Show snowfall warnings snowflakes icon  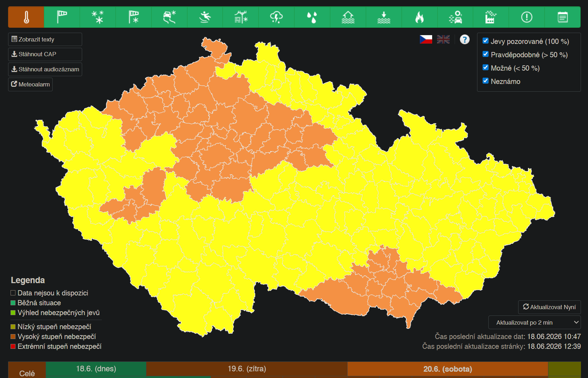(98, 17)
